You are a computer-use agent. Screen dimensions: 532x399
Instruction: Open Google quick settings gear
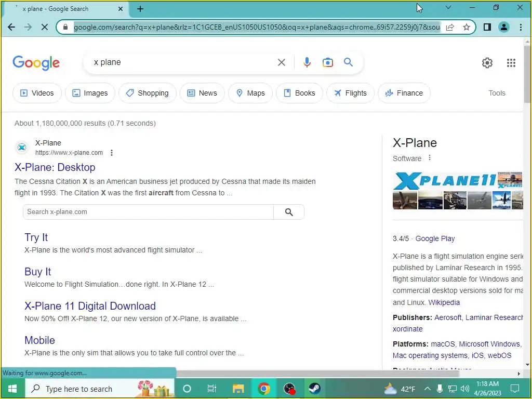pyautogui.click(x=487, y=63)
